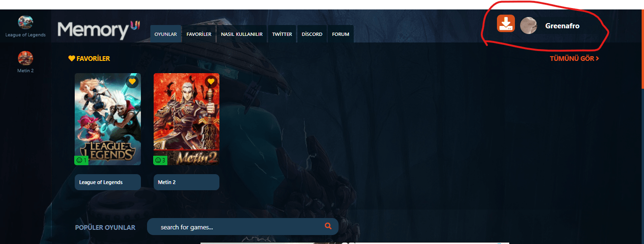Click Metin 2 sidebar label
Viewport: 644px width, 244px height.
(26, 71)
